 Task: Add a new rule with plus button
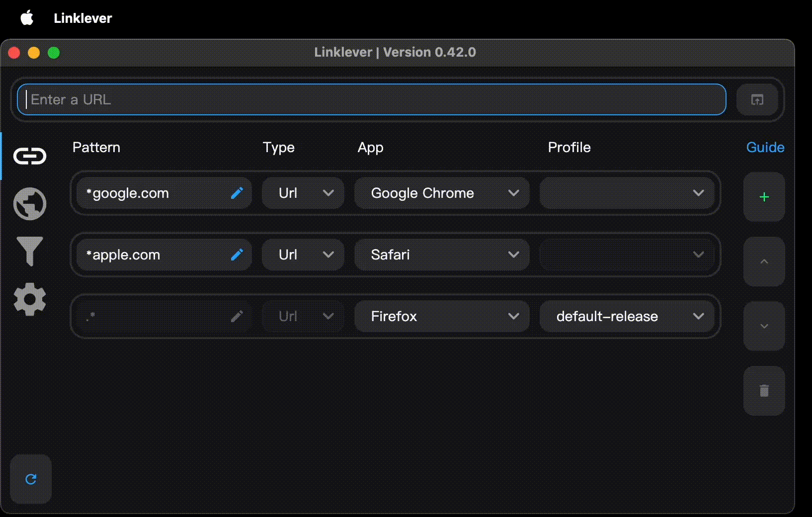pos(764,197)
